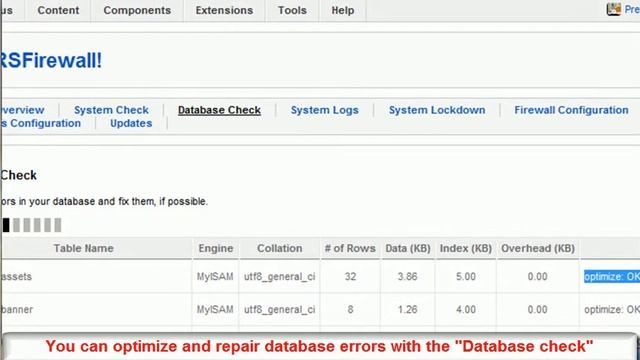Open the System Lockdown tab
640x360 pixels.
(437, 110)
